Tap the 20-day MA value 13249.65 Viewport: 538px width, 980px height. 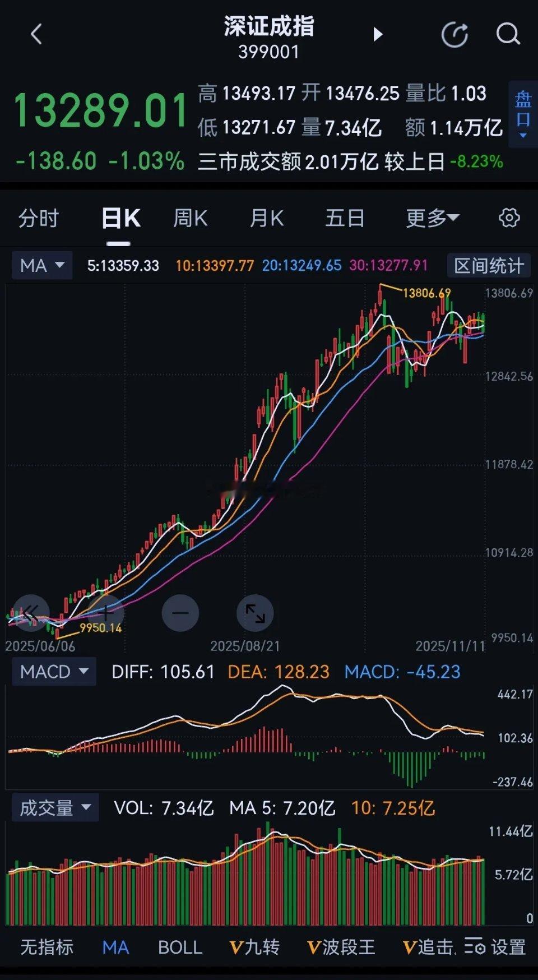pos(302,265)
